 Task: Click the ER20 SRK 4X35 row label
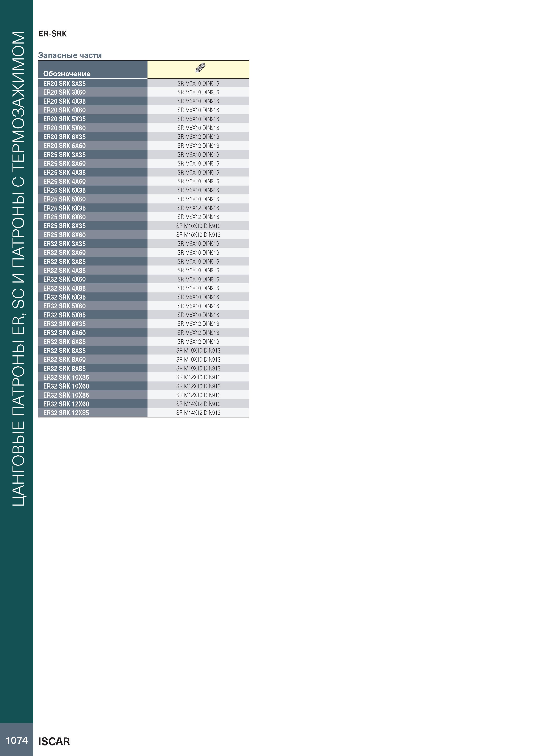pos(64,102)
